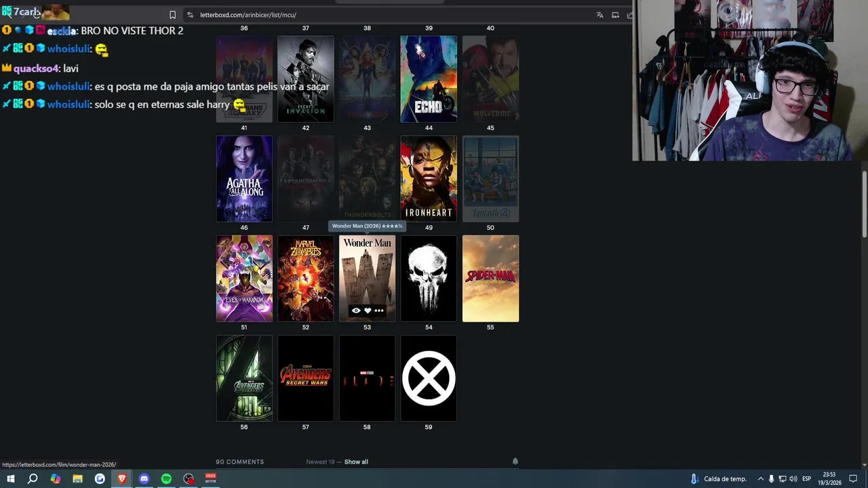Screen dimensions: 868x488
Task: Open File Explorer from the taskbar
Action: point(77,479)
